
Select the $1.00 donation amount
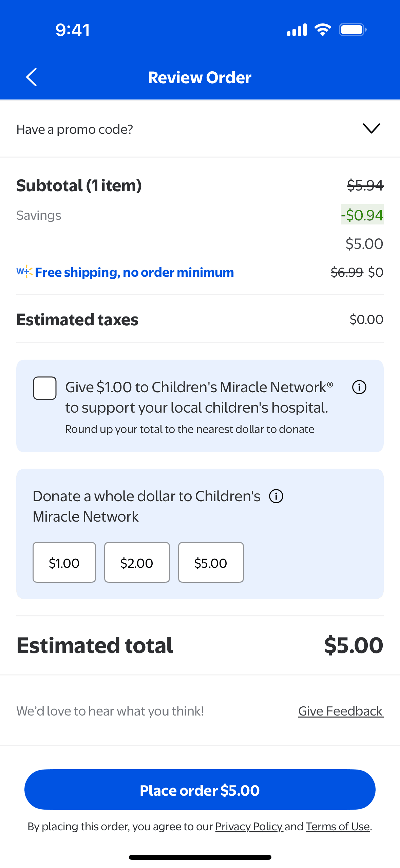64,562
